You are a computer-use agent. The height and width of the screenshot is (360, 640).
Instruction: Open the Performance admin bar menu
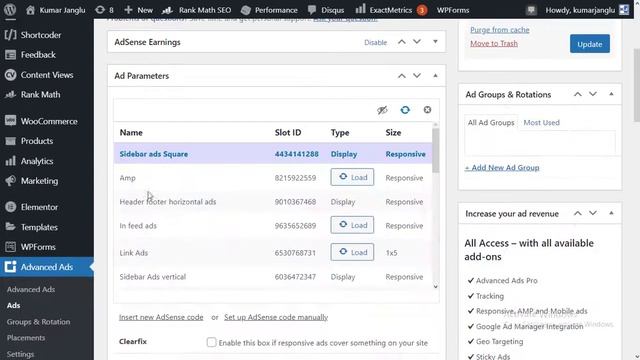[269, 10]
